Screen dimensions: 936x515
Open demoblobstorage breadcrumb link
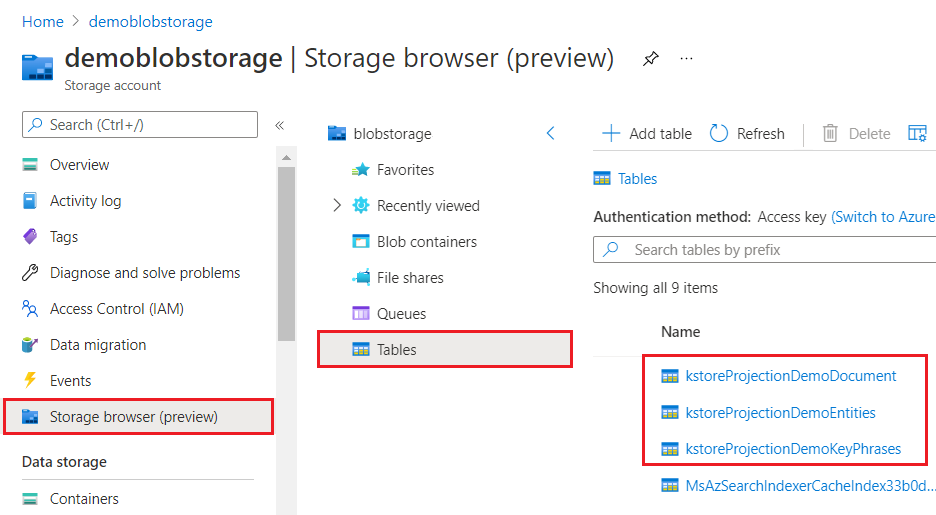(x=150, y=21)
